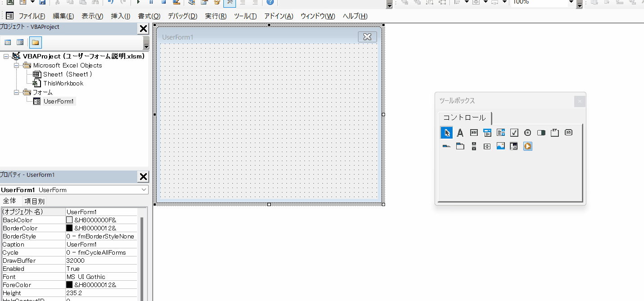Open the 表示(V) menu
The width and height of the screenshot is (644, 301).
tap(92, 16)
